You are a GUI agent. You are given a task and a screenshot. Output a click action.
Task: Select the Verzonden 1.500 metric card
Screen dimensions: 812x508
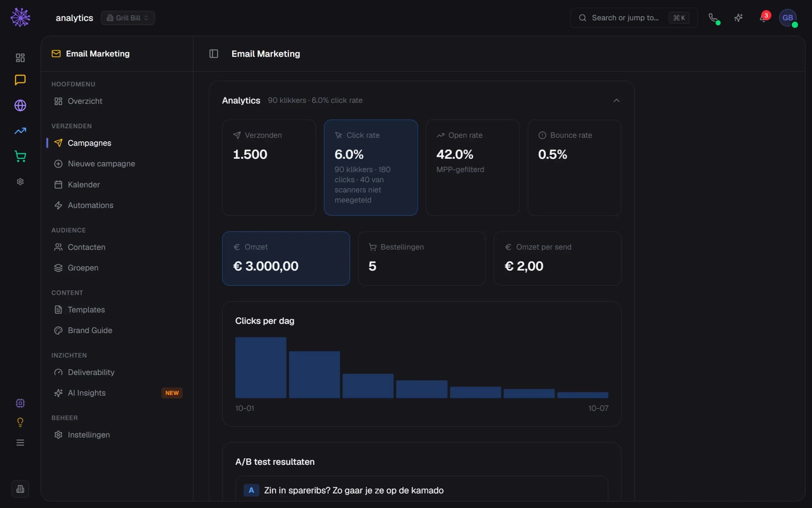(x=269, y=168)
